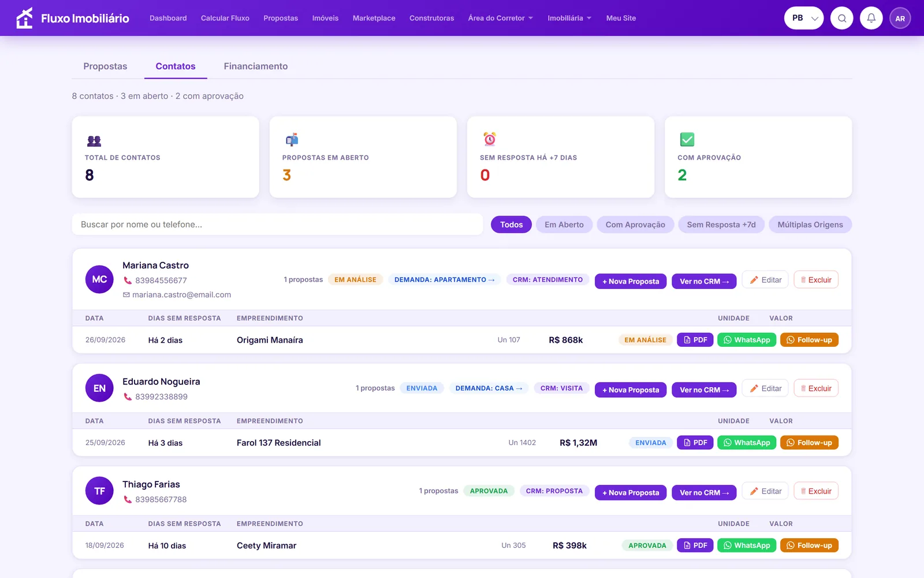
Task: Open Demanda: Casa tag for Eduardo
Action: click(489, 388)
